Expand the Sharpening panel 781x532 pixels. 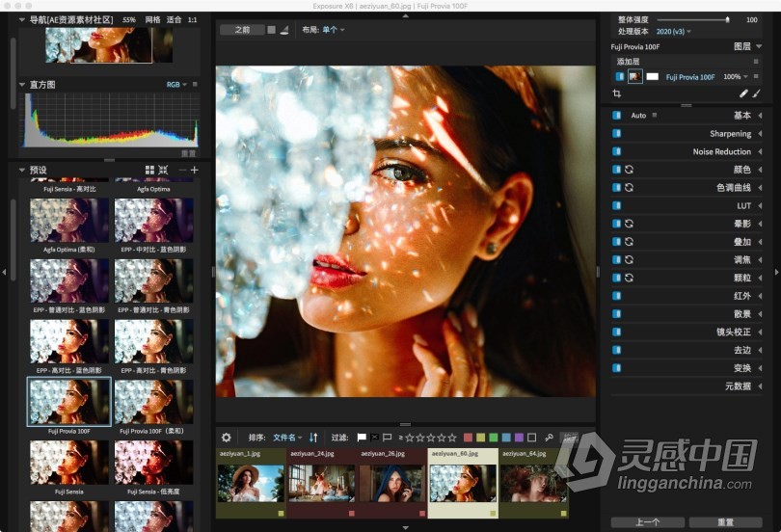pyautogui.click(x=760, y=133)
